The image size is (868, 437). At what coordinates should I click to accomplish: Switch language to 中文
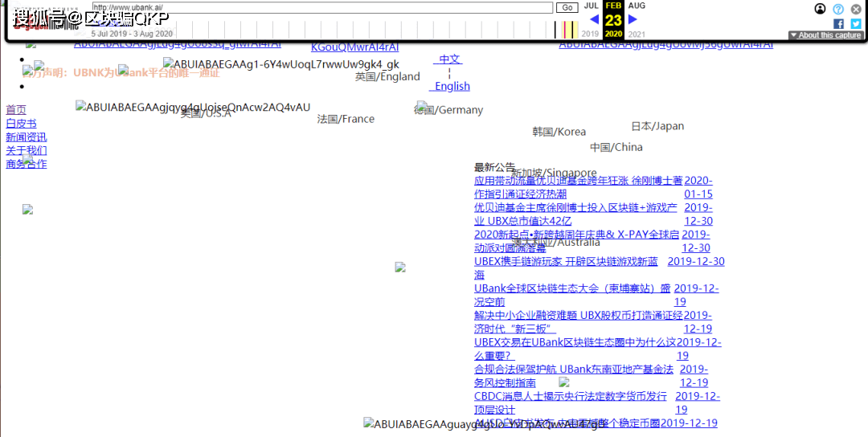tap(449, 59)
